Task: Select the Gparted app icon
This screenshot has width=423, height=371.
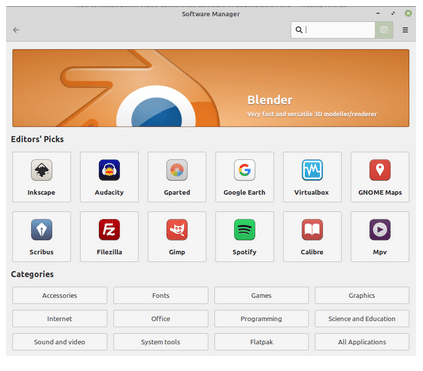Action: (x=177, y=170)
